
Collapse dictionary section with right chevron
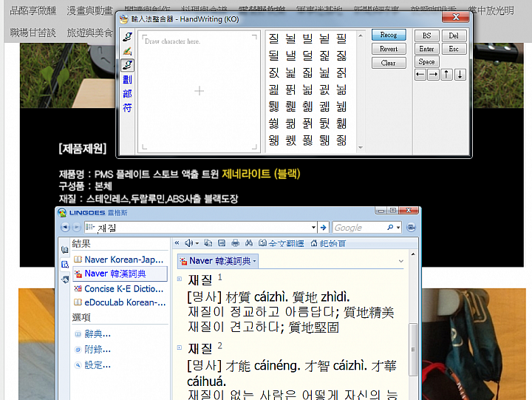coord(401,261)
